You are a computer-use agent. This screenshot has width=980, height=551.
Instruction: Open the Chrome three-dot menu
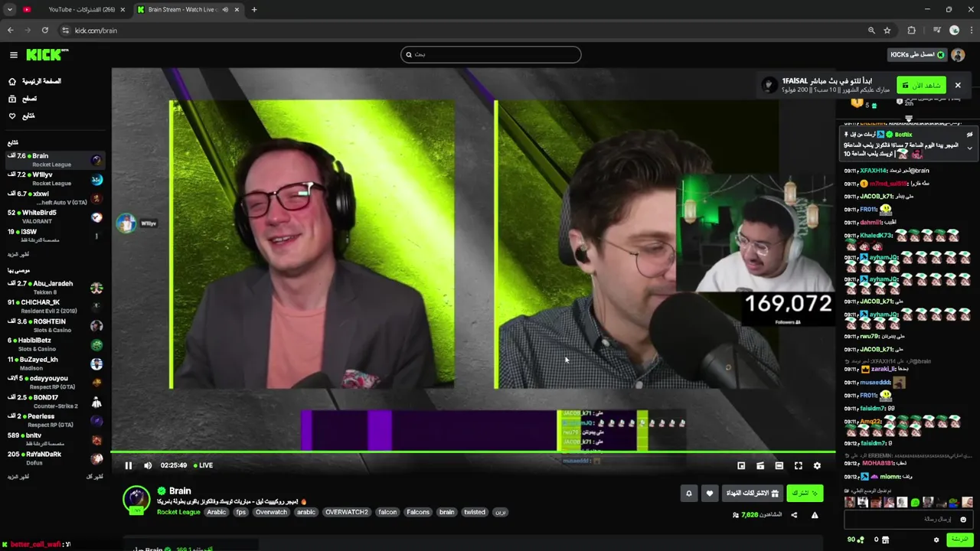(970, 31)
